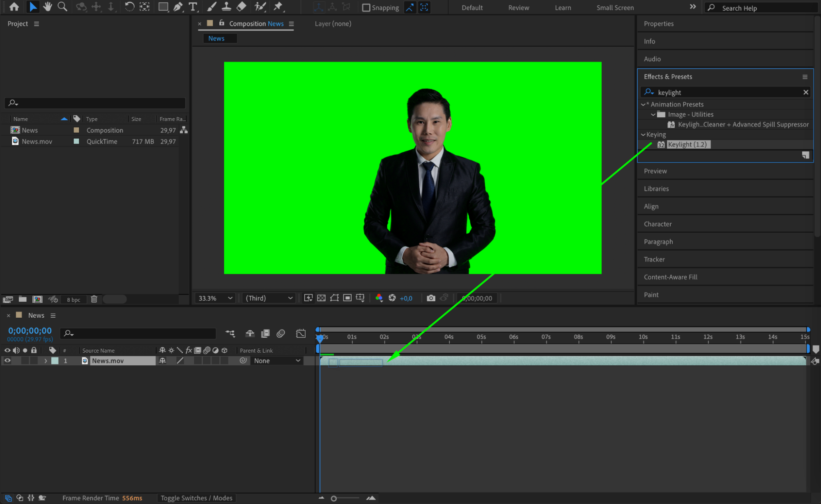Clear the keylight search text
This screenshot has width=821, height=504.
(x=805, y=92)
